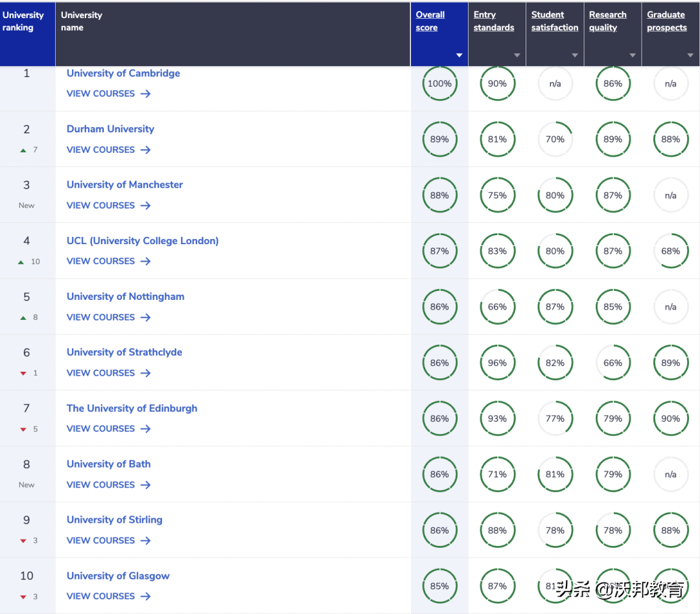View courses for University of Cambridge
Viewport: 700px width, 614px height.
[x=108, y=94]
